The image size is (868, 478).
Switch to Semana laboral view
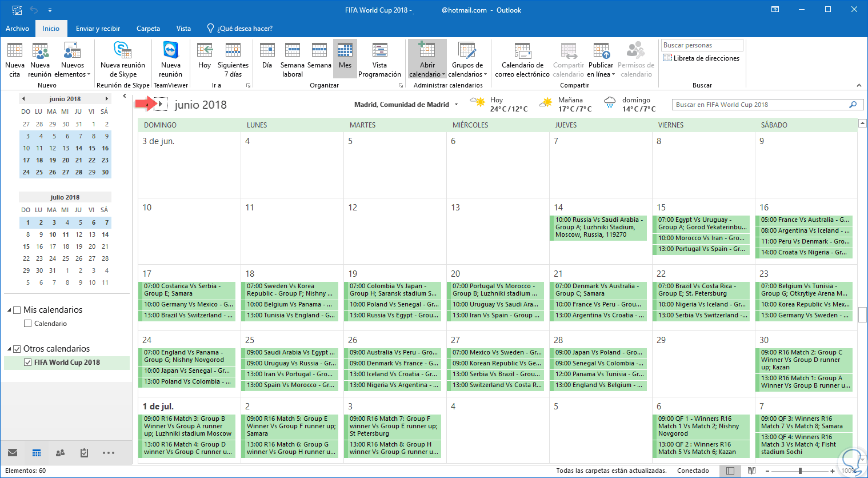click(292, 59)
